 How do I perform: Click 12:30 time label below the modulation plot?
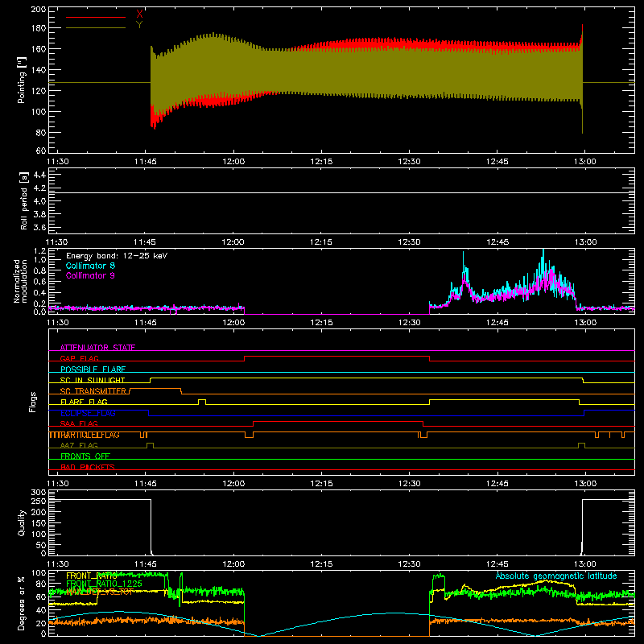(409, 323)
